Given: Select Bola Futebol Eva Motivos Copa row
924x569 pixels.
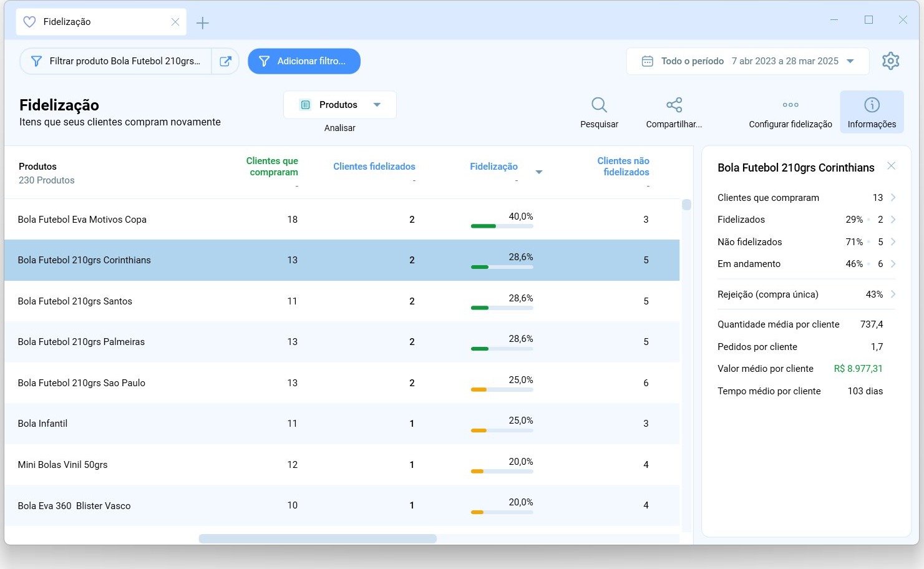Looking at the screenshot, I should 342,220.
